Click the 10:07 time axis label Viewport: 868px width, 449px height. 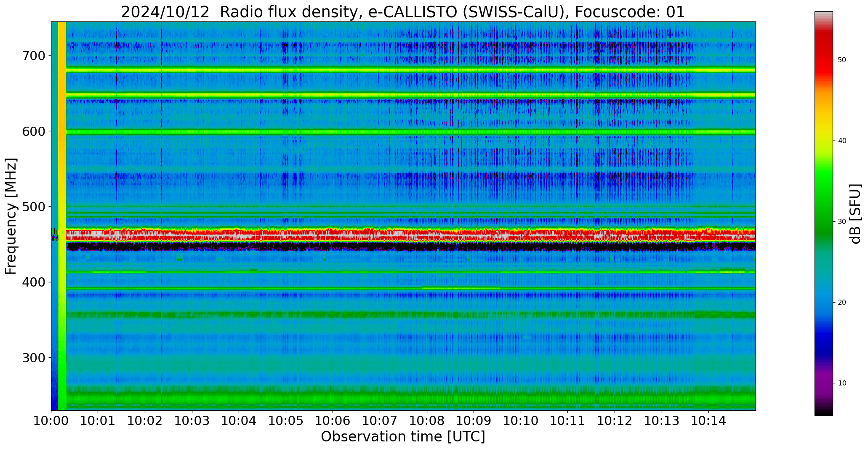380,420
